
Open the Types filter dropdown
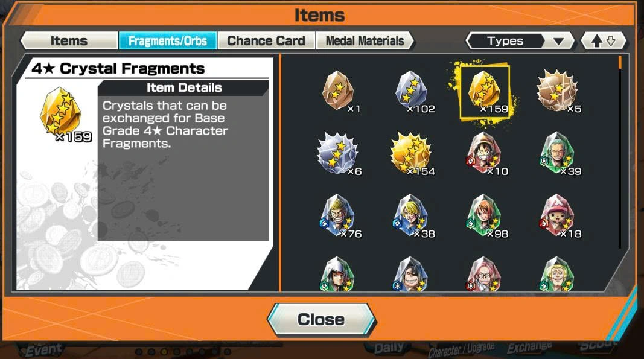tap(520, 41)
